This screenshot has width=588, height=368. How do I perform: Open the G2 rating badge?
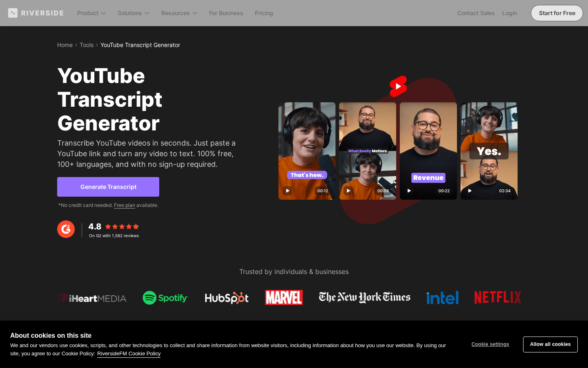pos(66,229)
